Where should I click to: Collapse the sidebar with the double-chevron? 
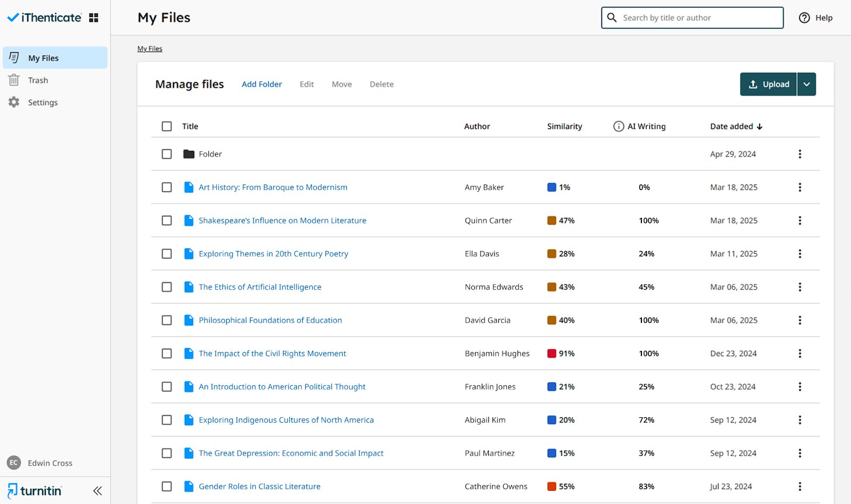(x=97, y=491)
